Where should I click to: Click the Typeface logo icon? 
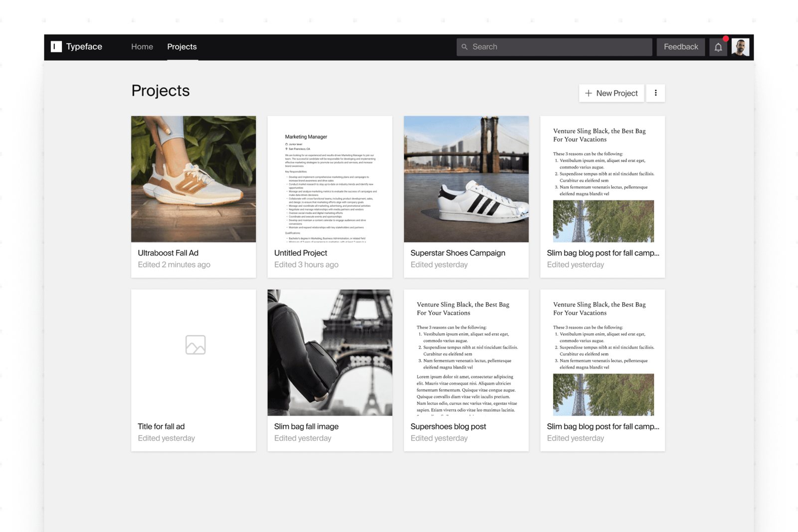click(56, 46)
